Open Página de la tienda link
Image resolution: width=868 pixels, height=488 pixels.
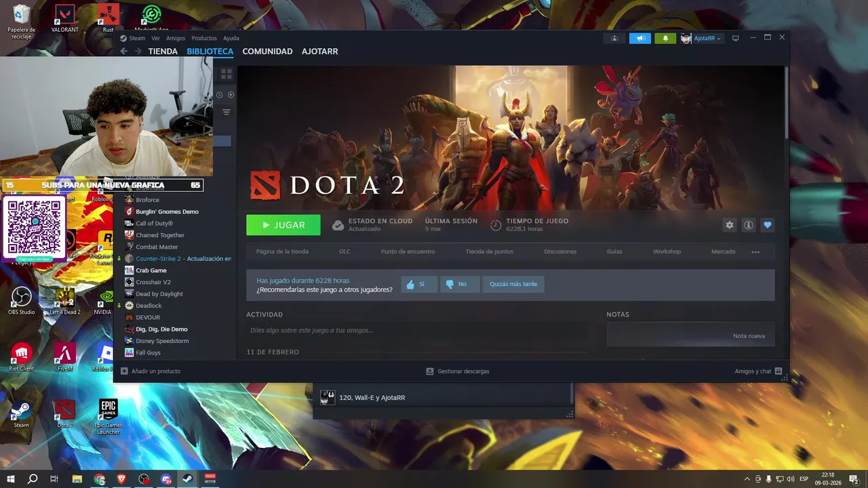[282, 251]
